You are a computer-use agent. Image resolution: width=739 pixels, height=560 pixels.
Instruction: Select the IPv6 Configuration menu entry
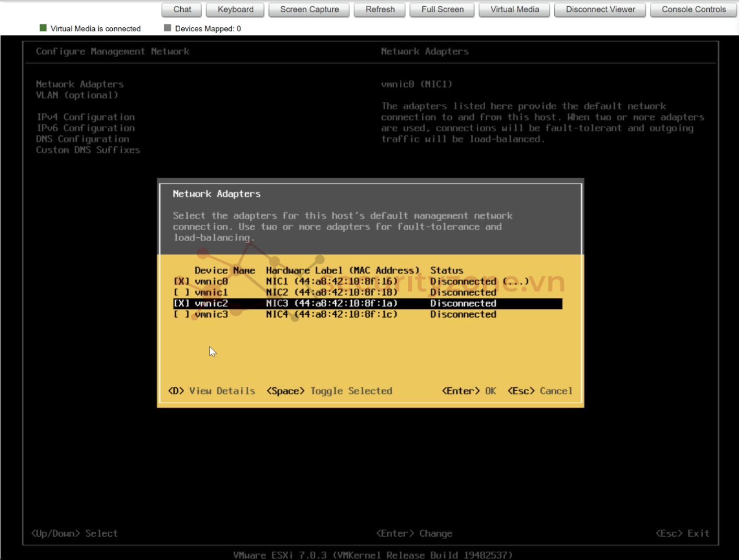point(85,128)
